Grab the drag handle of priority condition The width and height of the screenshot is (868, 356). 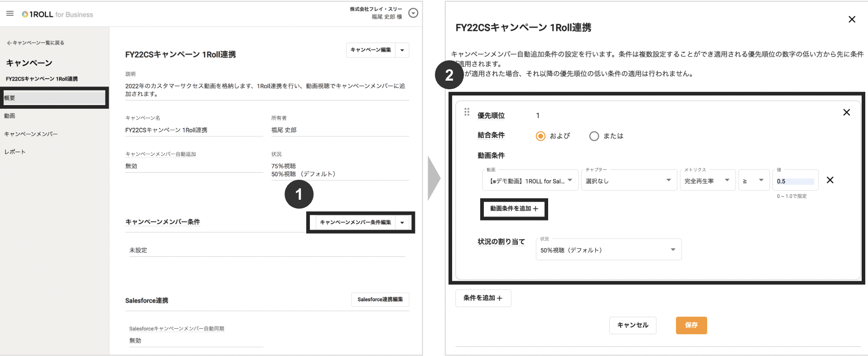(467, 112)
